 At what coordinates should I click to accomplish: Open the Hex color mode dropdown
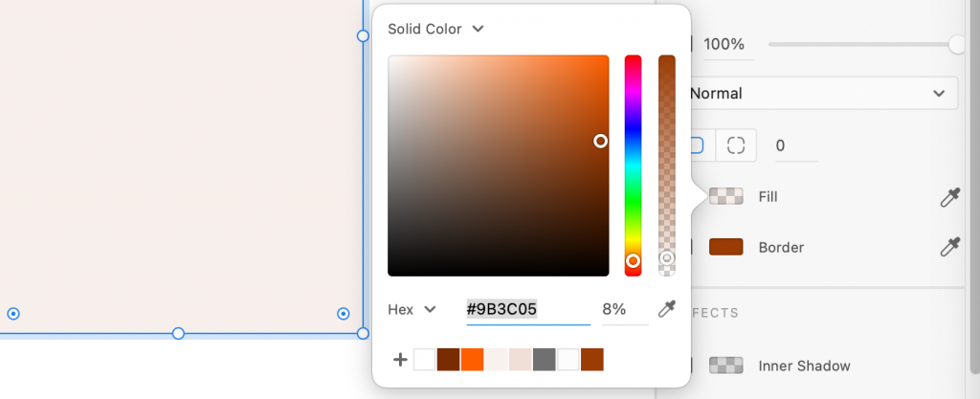click(412, 309)
